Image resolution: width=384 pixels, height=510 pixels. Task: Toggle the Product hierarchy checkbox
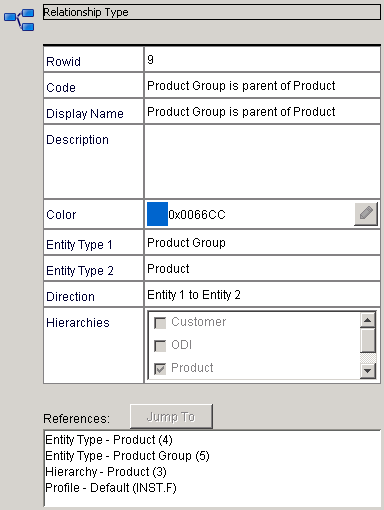click(x=160, y=369)
